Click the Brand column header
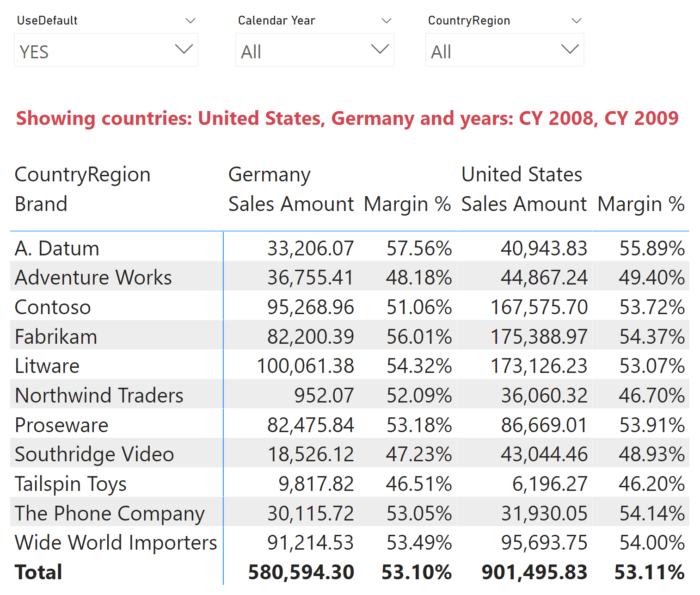The width and height of the screenshot is (700, 595). tap(41, 204)
